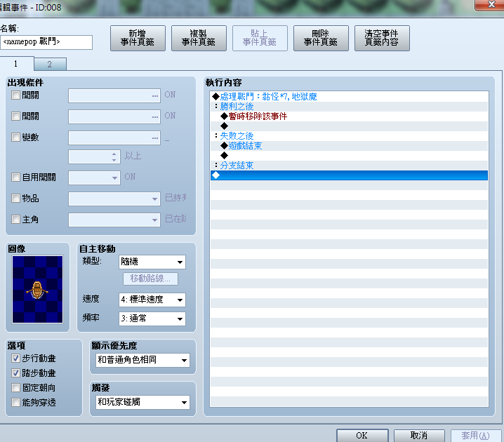
Task: Cancel with the 取消 button
Action: pyautogui.click(x=419, y=435)
